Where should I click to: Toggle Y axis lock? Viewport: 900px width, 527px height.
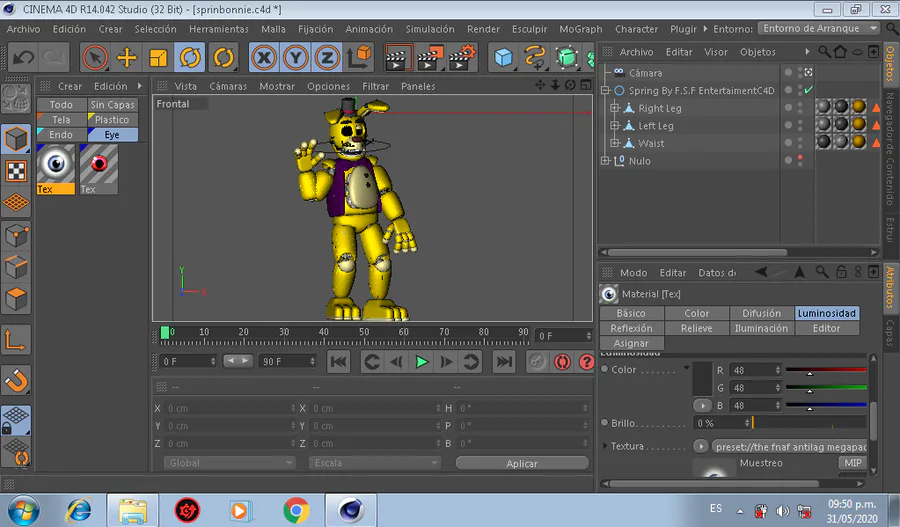pos(296,57)
